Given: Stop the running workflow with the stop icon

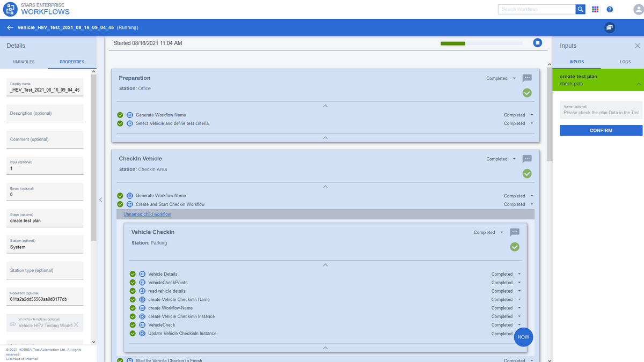Looking at the screenshot, I should (537, 42).
